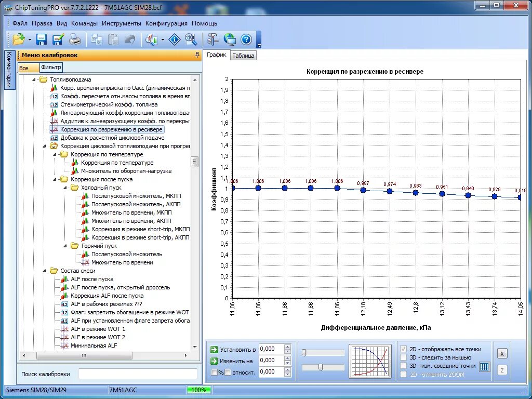Click the blue grid table icon

pyautogui.click(x=485, y=366)
